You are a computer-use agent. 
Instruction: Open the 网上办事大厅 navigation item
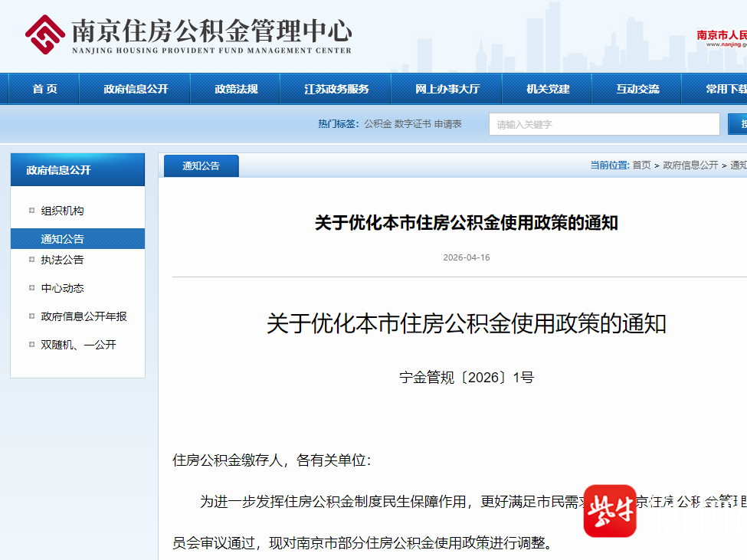pos(447,89)
